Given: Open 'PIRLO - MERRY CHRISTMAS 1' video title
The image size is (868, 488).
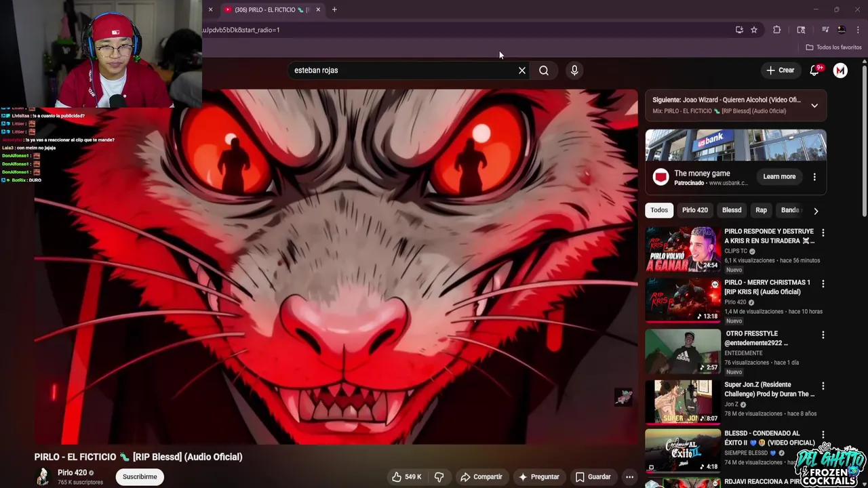Looking at the screenshot, I should [x=768, y=287].
